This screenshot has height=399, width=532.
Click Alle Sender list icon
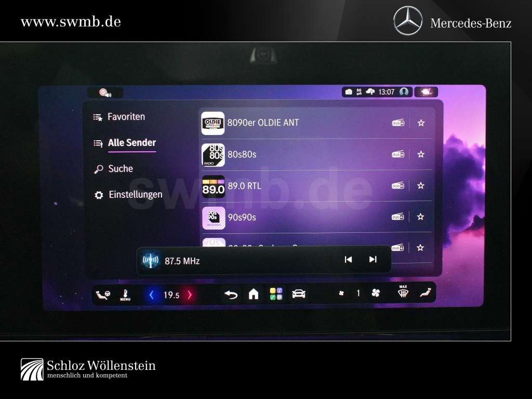click(x=98, y=143)
